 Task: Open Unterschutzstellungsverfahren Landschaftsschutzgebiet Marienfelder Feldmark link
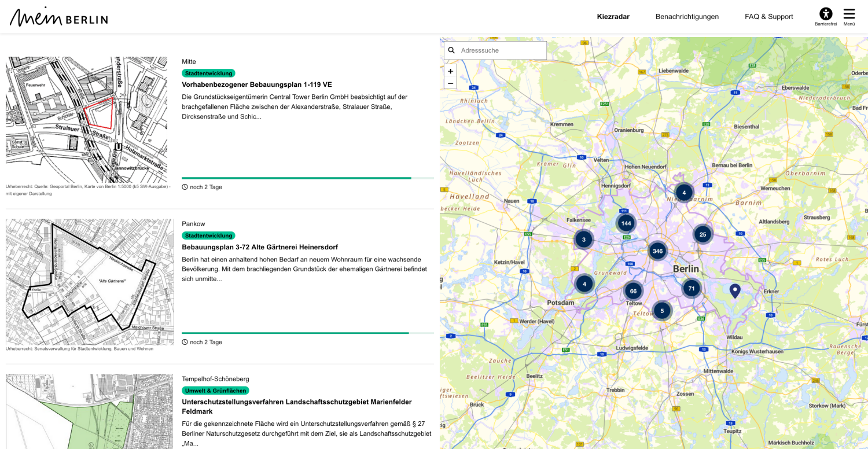(296, 406)
